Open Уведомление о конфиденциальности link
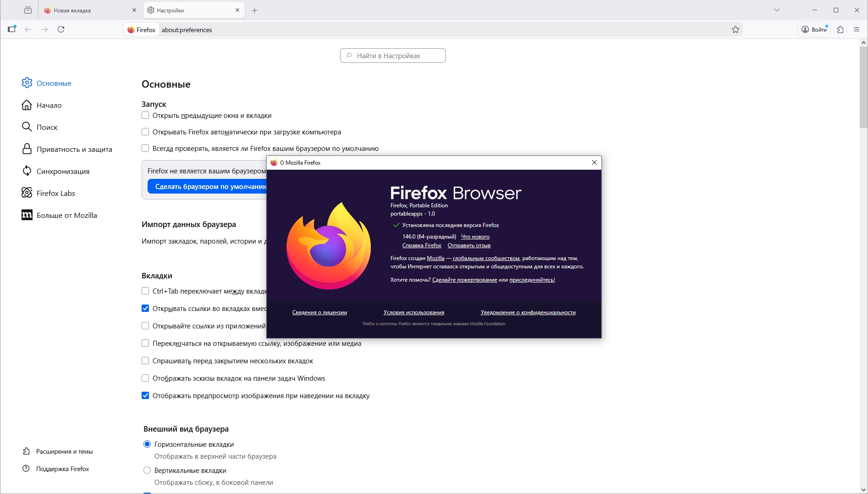This screenshot has height=494, width=868. [528, 312]
